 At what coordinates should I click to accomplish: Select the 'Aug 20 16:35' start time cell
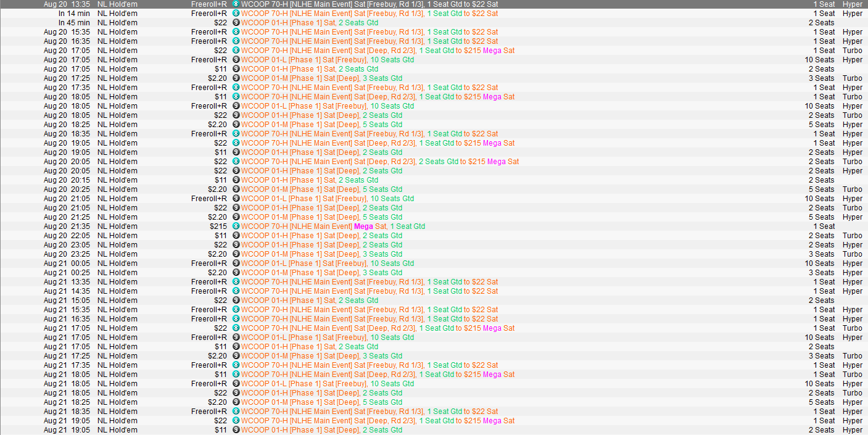pyautogui.click(x=67, y=41)
